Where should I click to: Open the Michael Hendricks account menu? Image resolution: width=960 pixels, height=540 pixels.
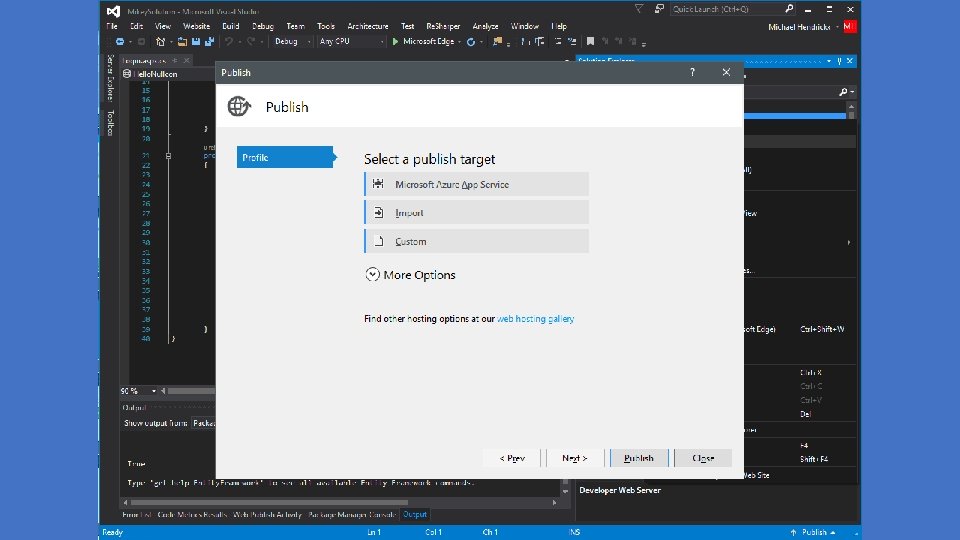pyautogui.click(x=803, y=27)
